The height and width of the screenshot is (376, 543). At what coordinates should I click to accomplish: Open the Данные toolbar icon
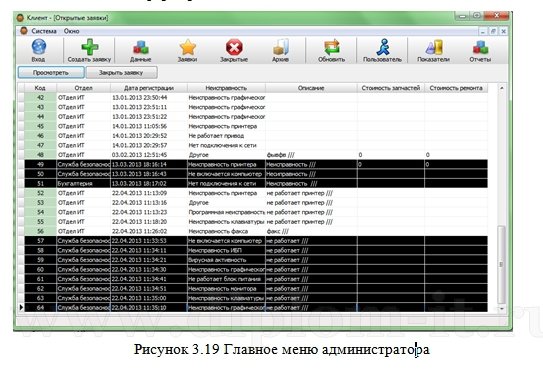point(141,47)
